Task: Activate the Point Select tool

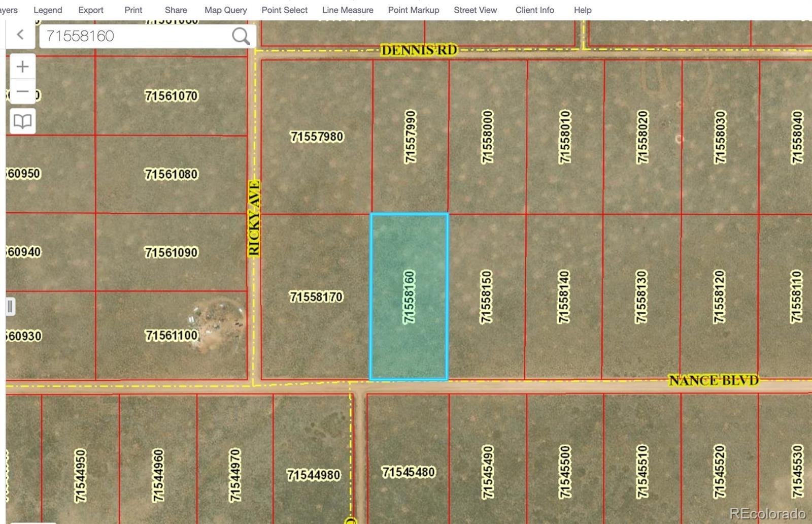Action: pyautogui.click(x=284, y=10)
